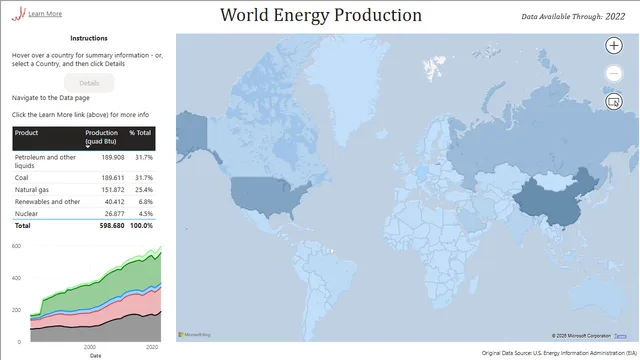The width and height of the screenshot is (640, 360).
Task: Click the Data Available Through: 2022 label
Action: (x=573, y=16)
